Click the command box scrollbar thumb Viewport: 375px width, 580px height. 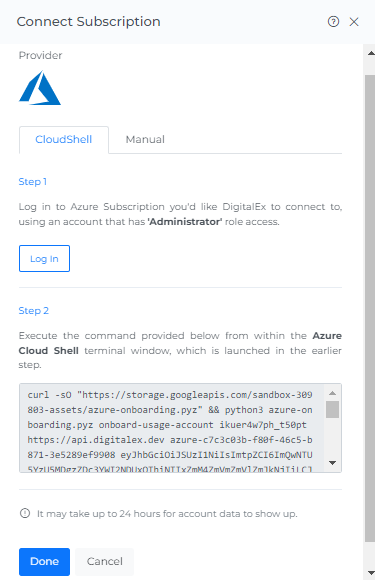332,409
